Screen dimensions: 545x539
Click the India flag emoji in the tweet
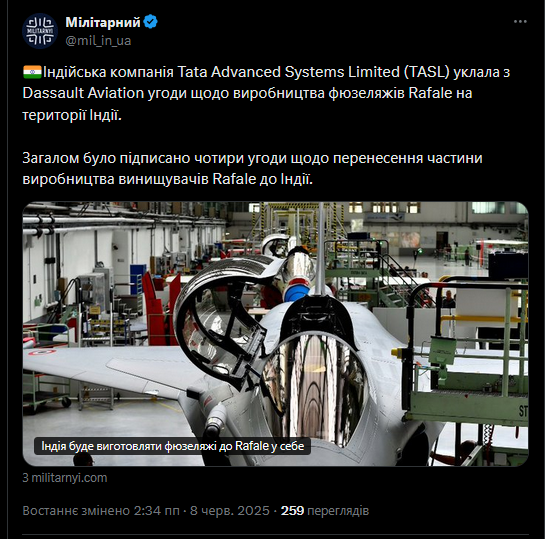(x=32, y=72)
